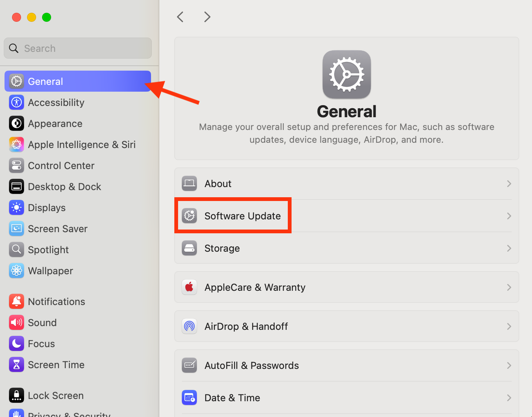Select the Accessibility sidebar icon
Screen dimensions: 532x417
[16, 102]
